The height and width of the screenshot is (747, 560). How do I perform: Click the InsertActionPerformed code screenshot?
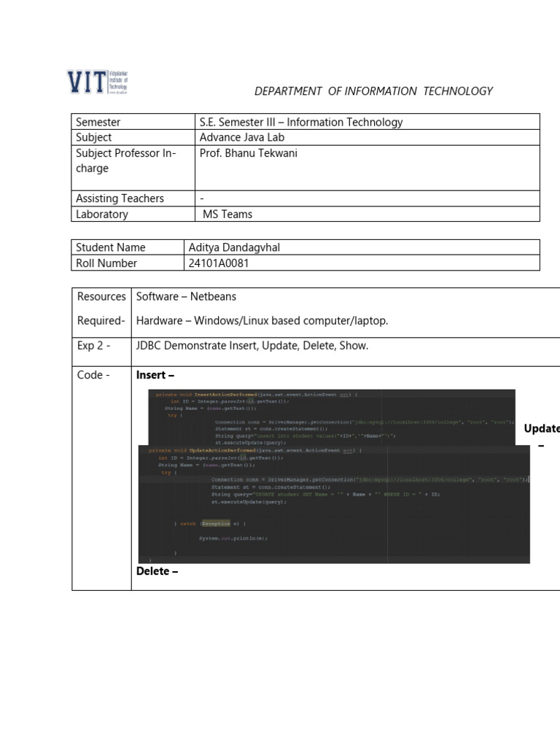[332, 417]
